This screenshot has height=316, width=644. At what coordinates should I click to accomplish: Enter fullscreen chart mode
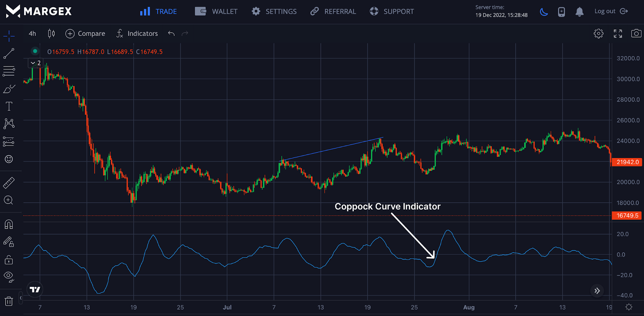tap(618, 33)
